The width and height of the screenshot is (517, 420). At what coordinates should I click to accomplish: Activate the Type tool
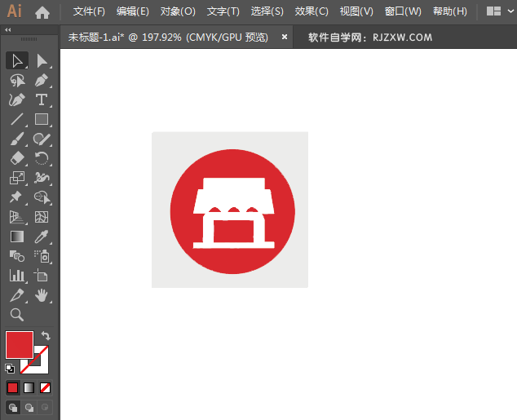point(42,99)
